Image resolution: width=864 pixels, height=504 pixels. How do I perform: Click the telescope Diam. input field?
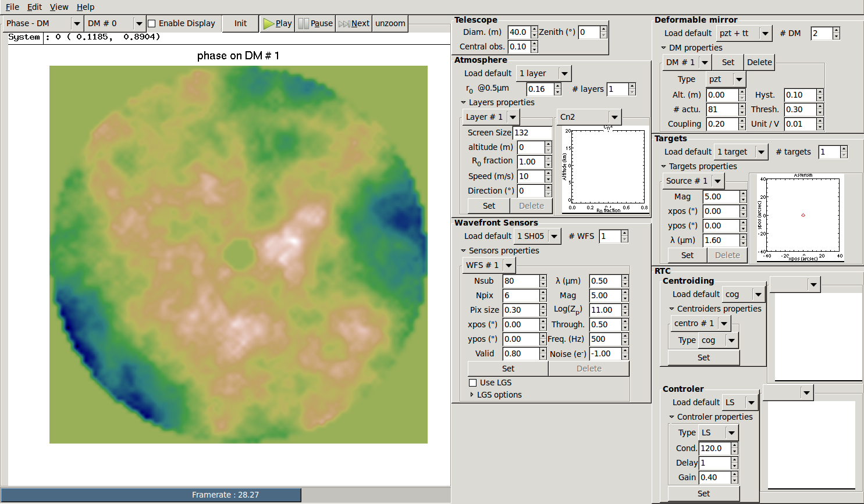pos(518,32)
